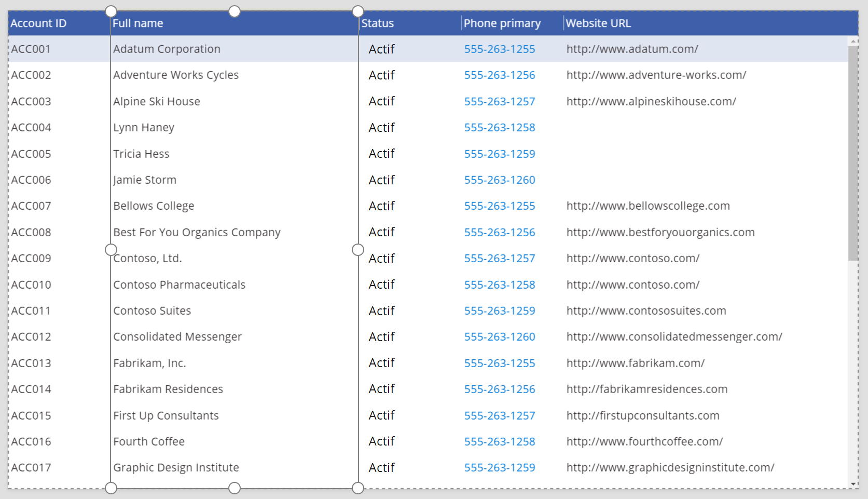
Task: Click the URL http://www.bestforyouorganics.com
Action: 660,233
